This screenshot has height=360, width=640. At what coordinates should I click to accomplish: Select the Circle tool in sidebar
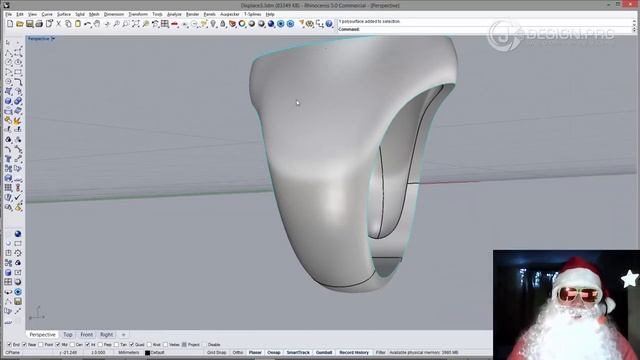coord(8,62)
